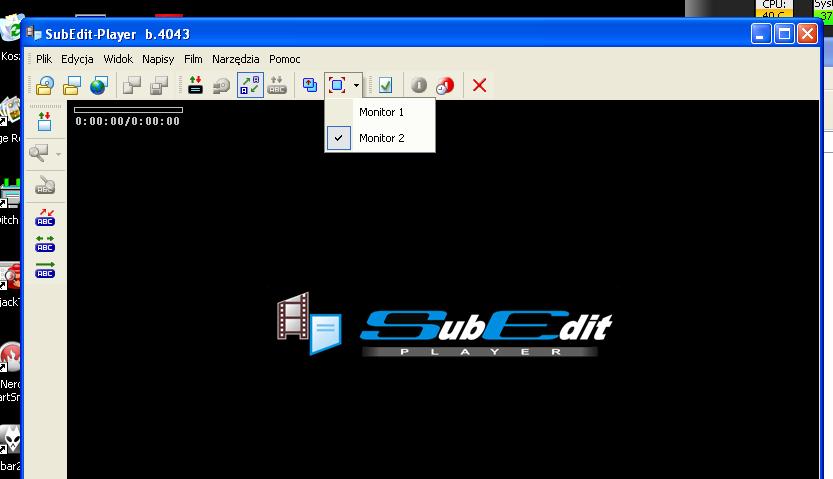
Task: Open the Film menu
Action: click(x=193, y=59)
